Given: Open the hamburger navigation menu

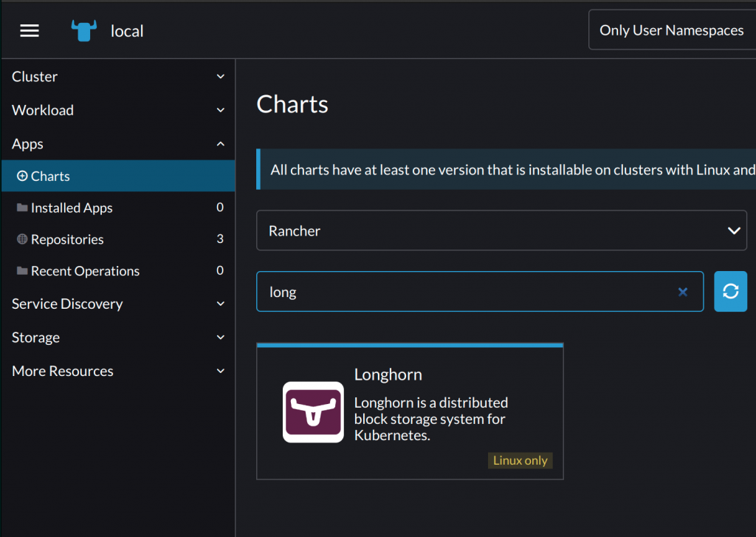Looking at the screenshot, I should (30, 30).
